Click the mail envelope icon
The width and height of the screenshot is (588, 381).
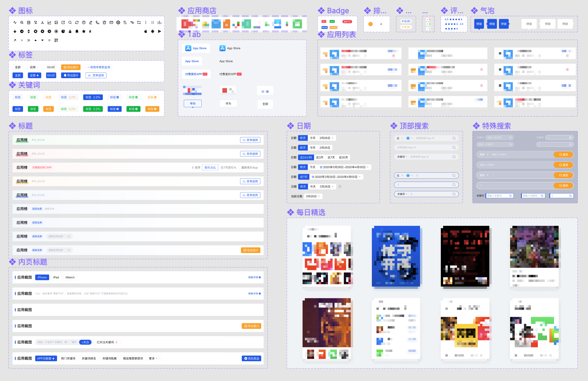[x=111, y=22]
